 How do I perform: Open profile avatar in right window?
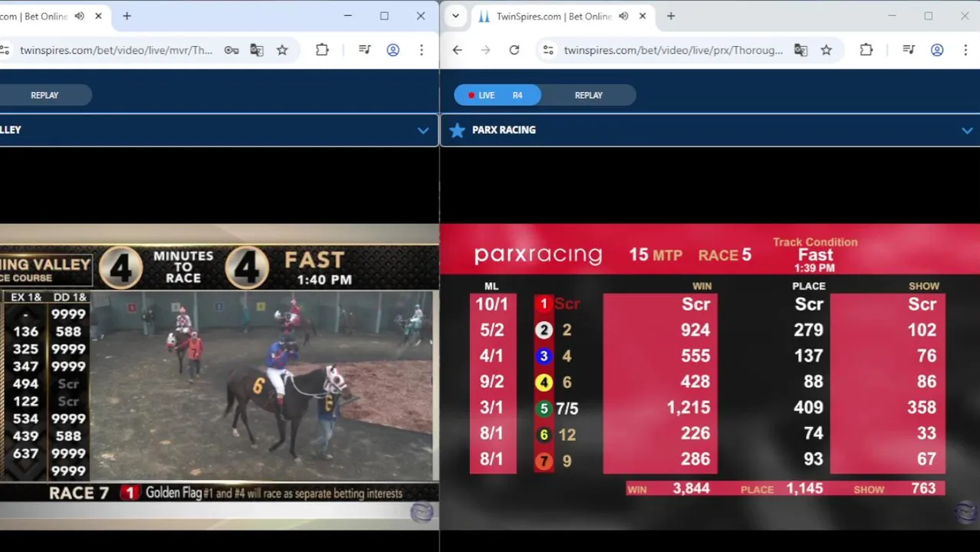[937, 50]
